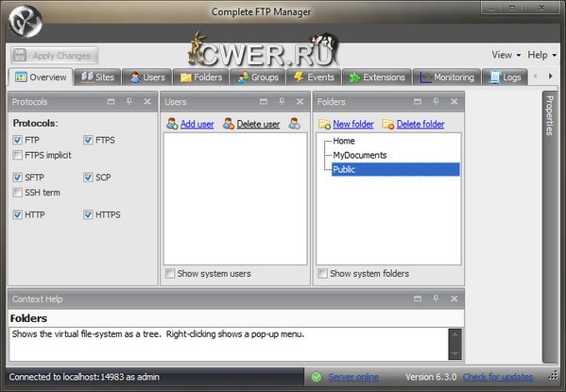Open the View dropdown menu
The image size is (566, 392).
coord(506,55)
